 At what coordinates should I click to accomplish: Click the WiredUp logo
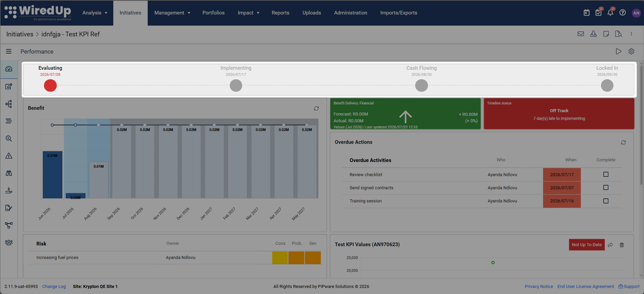[38, 13]
